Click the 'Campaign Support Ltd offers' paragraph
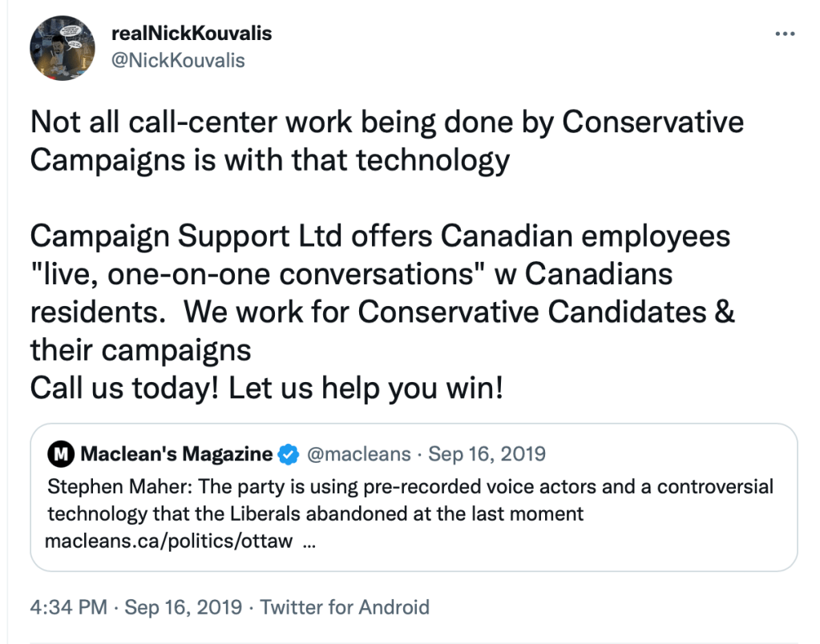Screen dimensions: 820x644 [x=380, y=237]
